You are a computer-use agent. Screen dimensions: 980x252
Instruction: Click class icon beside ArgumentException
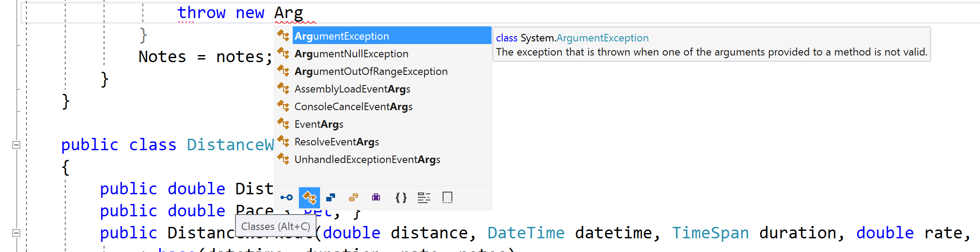(283, 35)
